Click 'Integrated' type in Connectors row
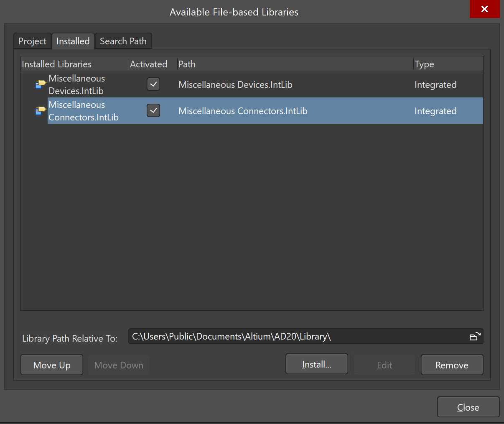This screenshot has height=424, width=504. click(435, 111)
